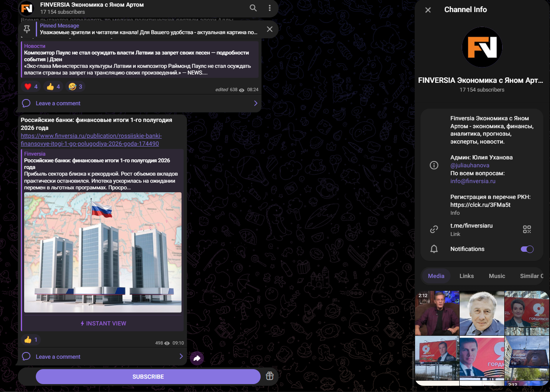Image resolution: width=550 pixels, height=392 pixels.
Task: Open the street billboard photo thumbnail, second row
Action: pyautogui.click(x=437, y=358)
